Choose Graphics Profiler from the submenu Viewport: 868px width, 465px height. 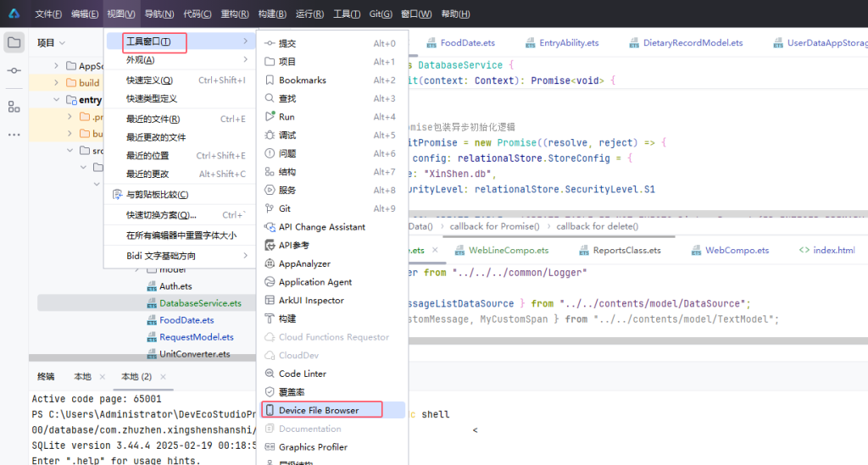[313, 447]
